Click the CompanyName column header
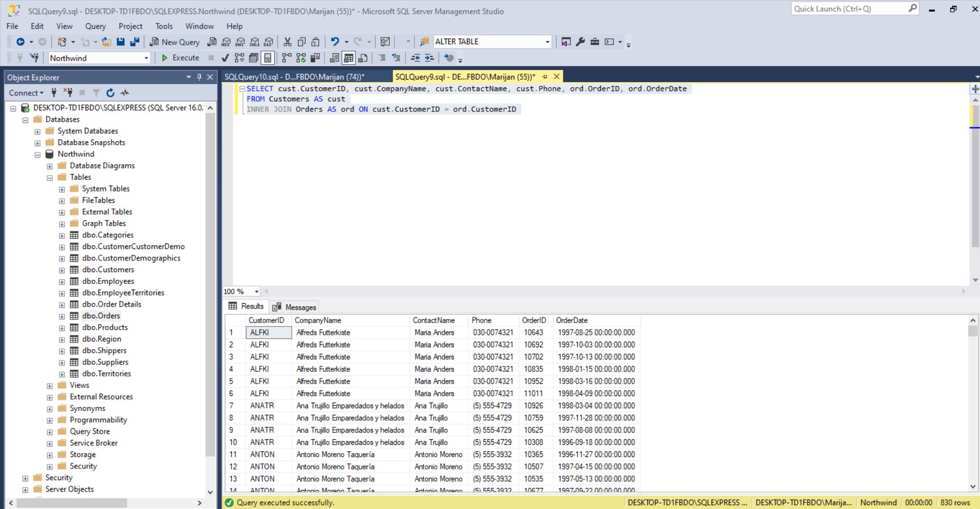The height and width of the screenshot is (509, 980). click(x=351, y=320)
